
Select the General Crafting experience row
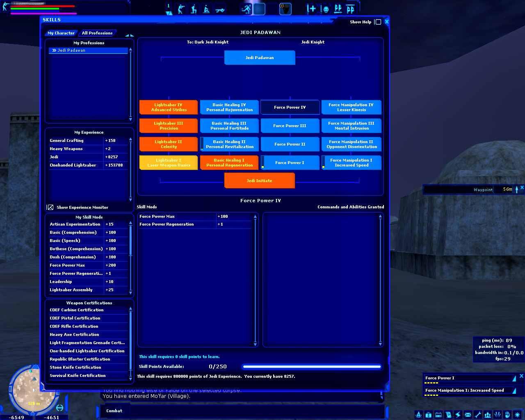click(89, 140)
